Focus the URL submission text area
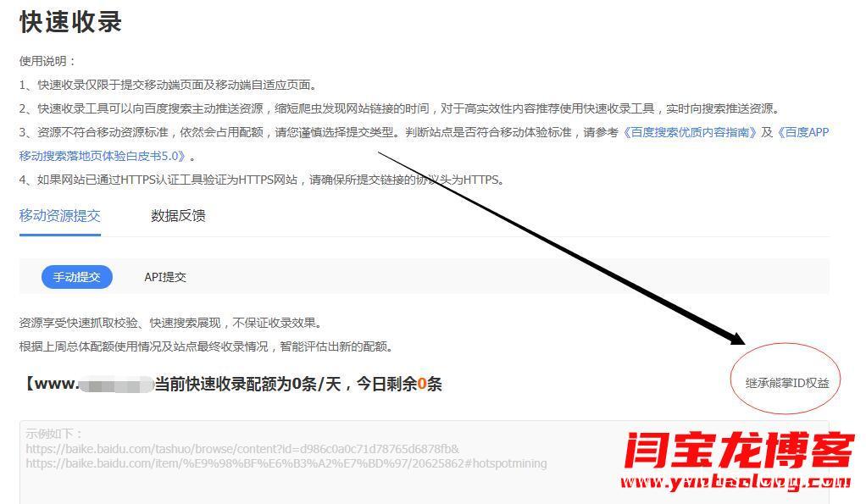Image resolution: width=866 pixels, height=504 pixels. coord(425,462)
